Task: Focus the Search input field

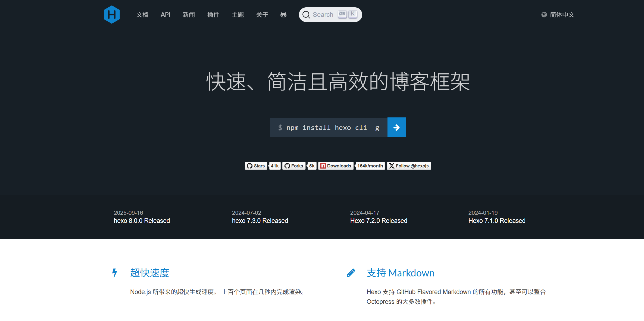Action: [323, 15]
